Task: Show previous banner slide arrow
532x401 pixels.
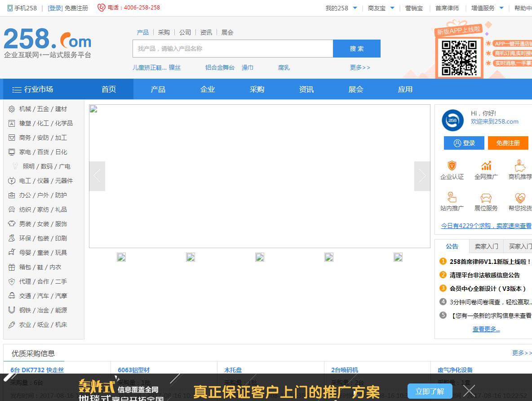Action: coord(97,176)
